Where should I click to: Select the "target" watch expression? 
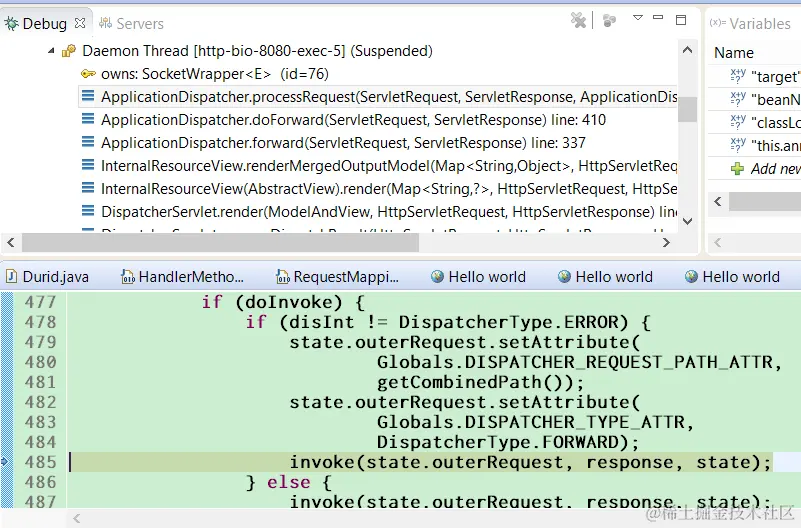[x=765, y=76]
